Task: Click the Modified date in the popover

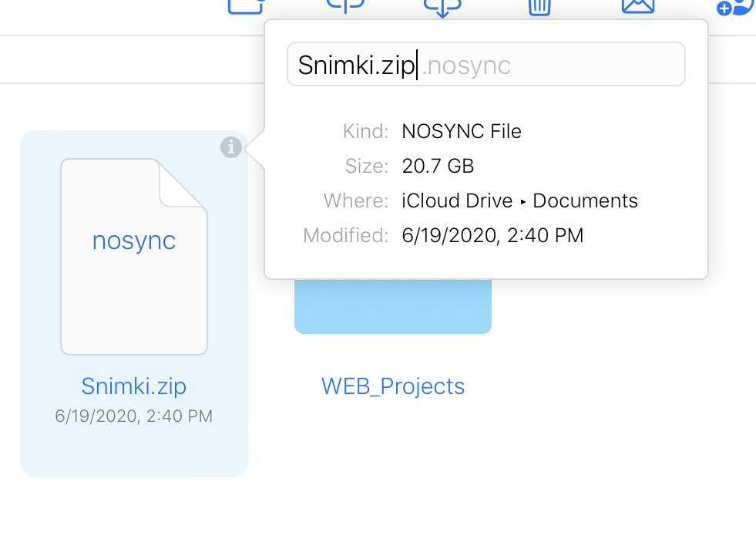Action: pos(492,235)
